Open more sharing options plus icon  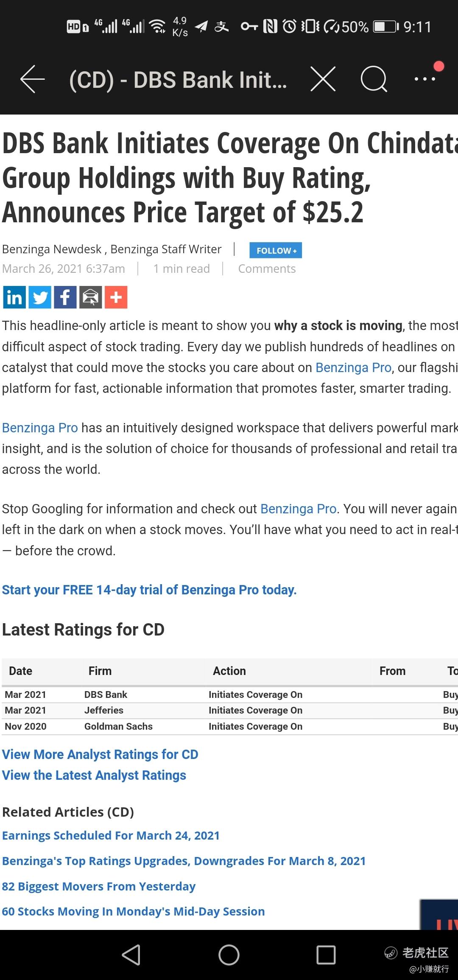tap(116, 297)
